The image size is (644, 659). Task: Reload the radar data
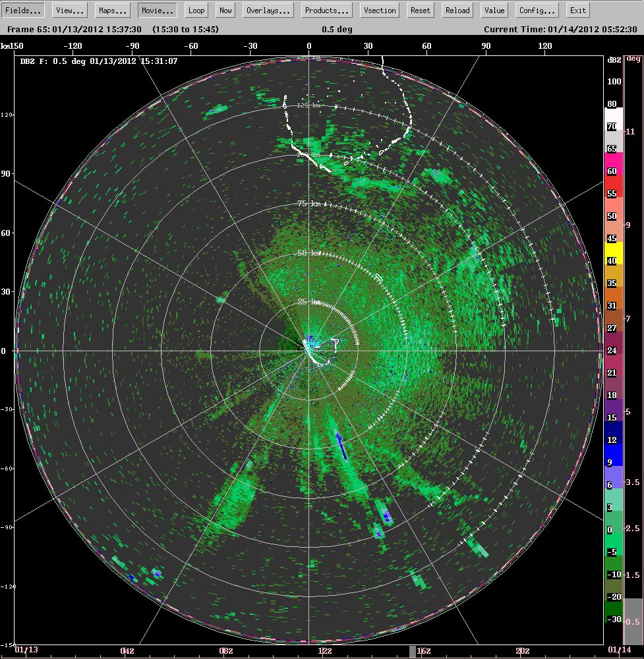coord(457,10)
